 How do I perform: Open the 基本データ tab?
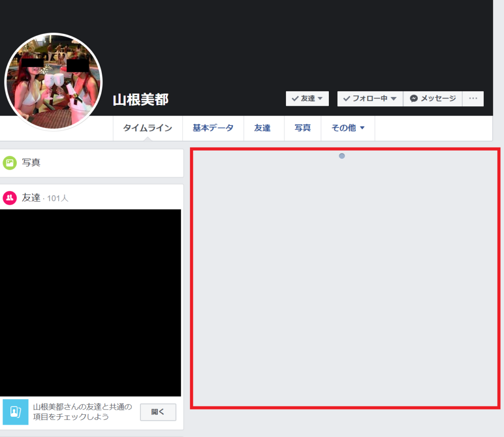213,128
